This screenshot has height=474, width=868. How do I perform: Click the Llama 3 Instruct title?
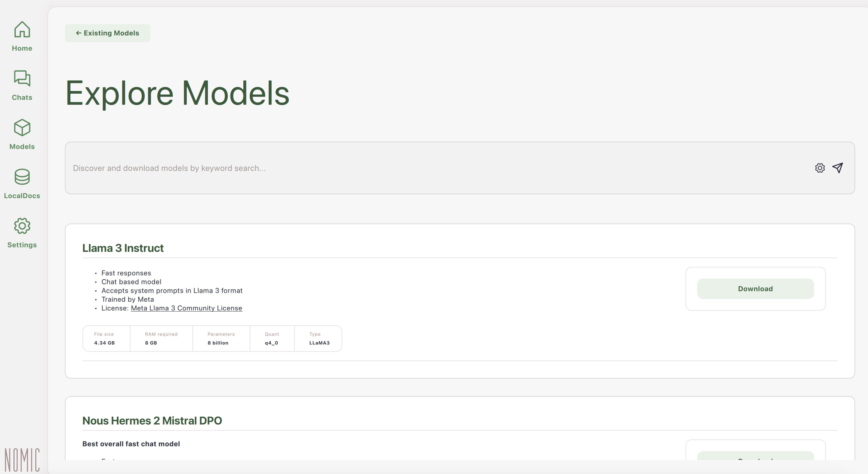point(123,248)
